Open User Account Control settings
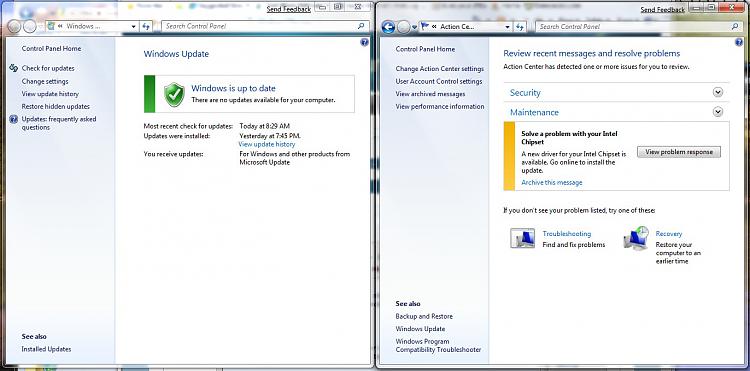This screenshot has width=750, height=371. 439,81
